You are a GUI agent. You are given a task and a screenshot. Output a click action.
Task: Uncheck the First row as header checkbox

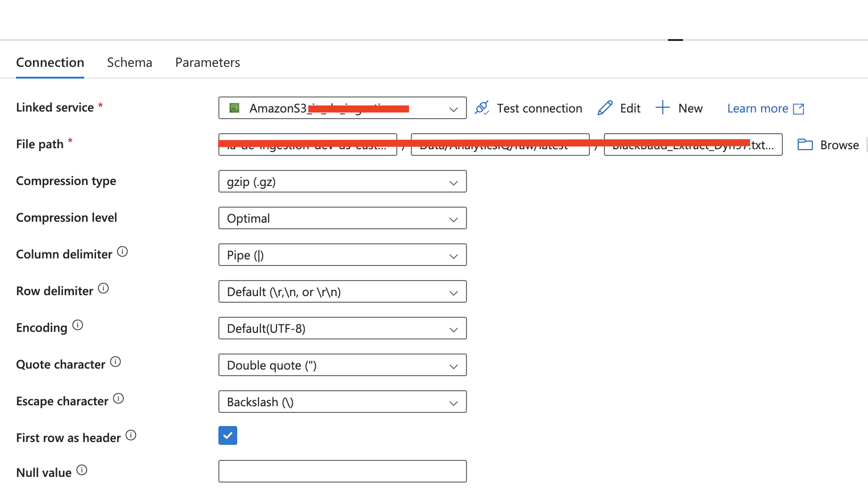point(228,435)
